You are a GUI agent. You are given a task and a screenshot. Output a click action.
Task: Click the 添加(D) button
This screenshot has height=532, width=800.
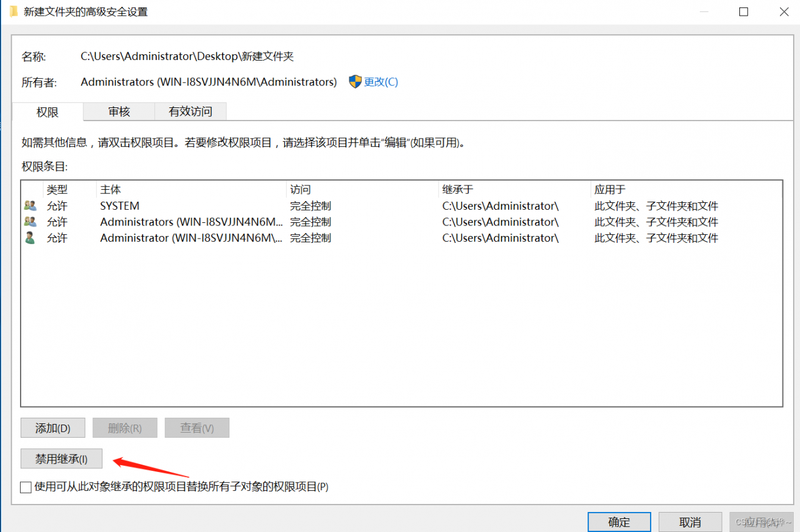52,428
